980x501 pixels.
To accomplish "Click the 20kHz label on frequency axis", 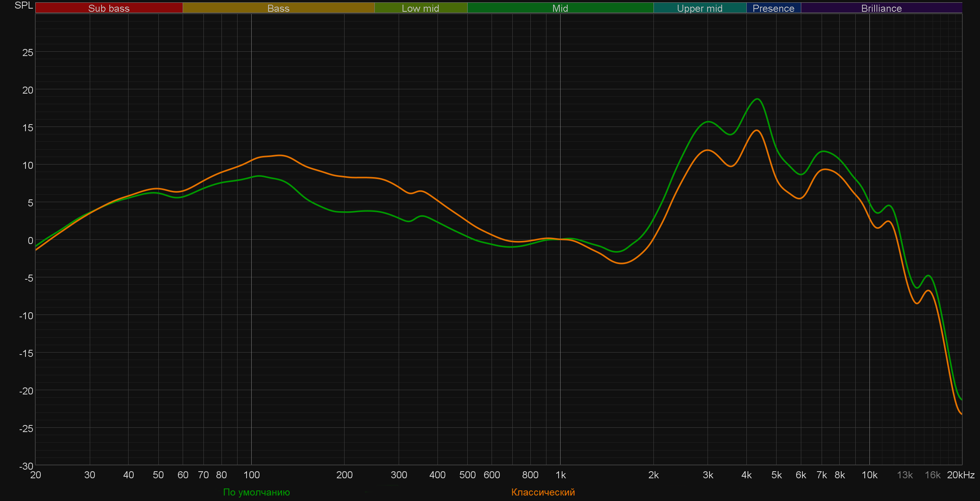I will click(960, 475).
